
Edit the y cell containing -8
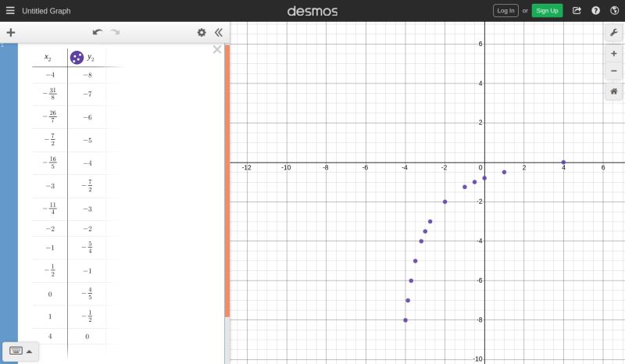[87, 75]
